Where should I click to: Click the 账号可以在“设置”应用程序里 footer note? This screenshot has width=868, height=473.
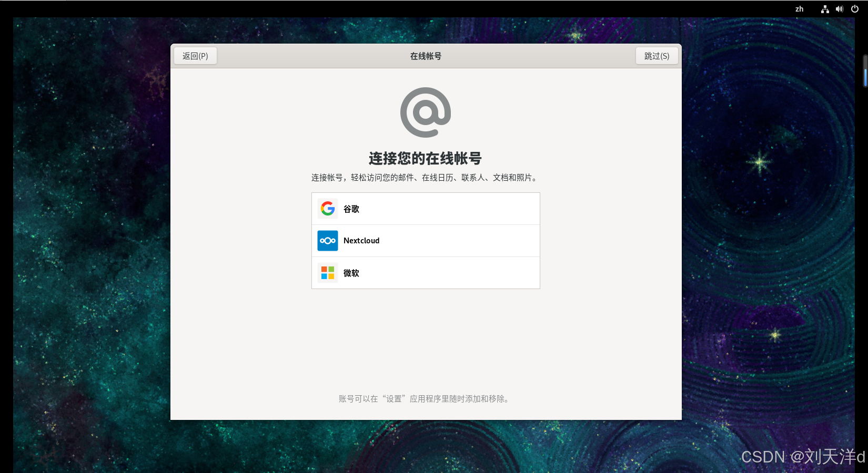426,399
